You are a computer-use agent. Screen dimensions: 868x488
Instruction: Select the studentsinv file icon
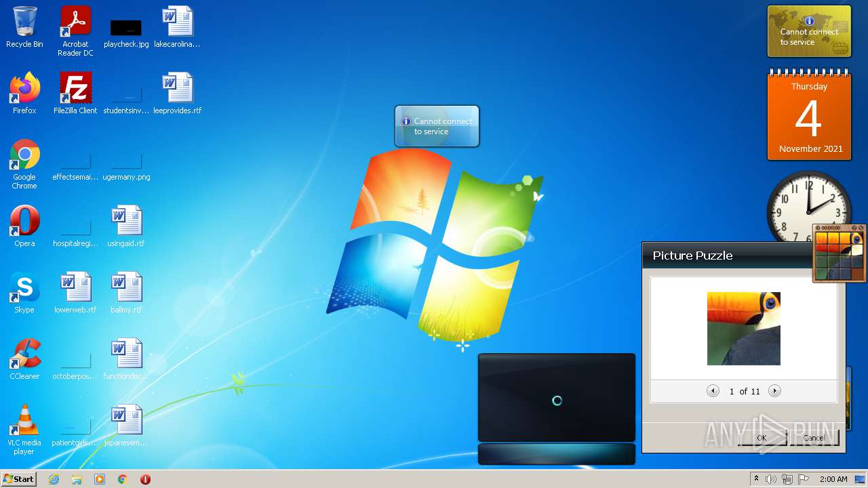tap(126, 100)
